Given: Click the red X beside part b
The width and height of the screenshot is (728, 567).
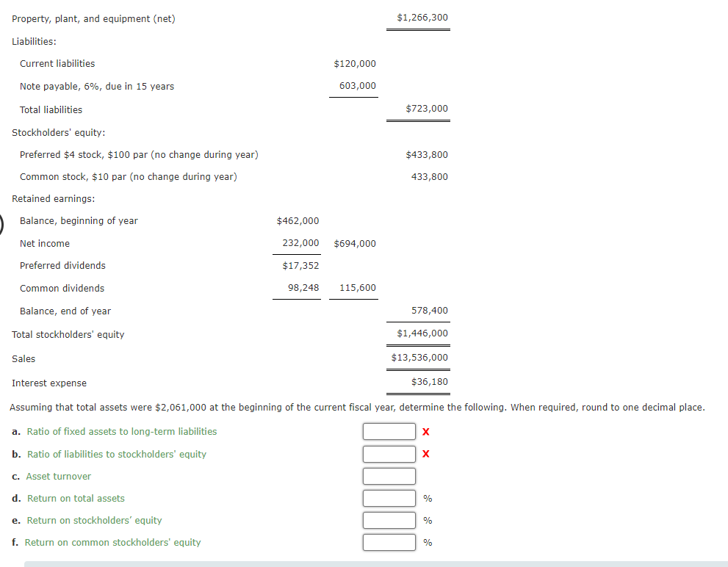Looking at the screenshot, I should pyautogui.click(x=425, y=454).
